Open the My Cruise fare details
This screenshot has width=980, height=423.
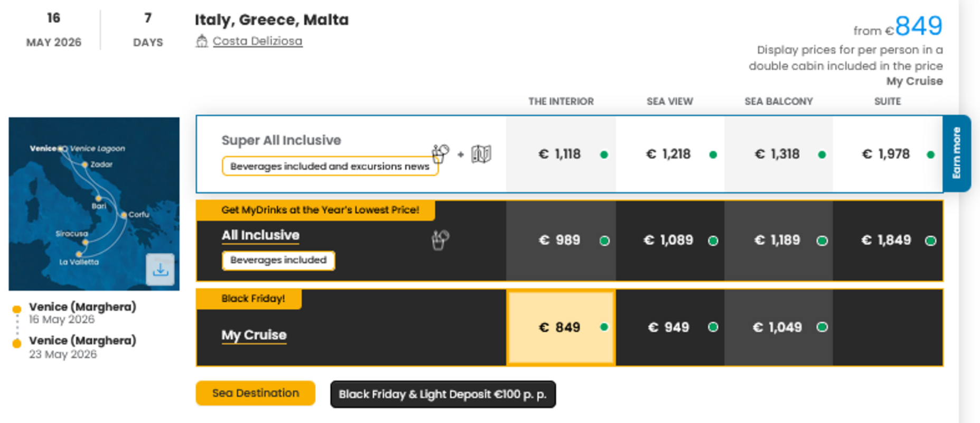tap(254, 335)
